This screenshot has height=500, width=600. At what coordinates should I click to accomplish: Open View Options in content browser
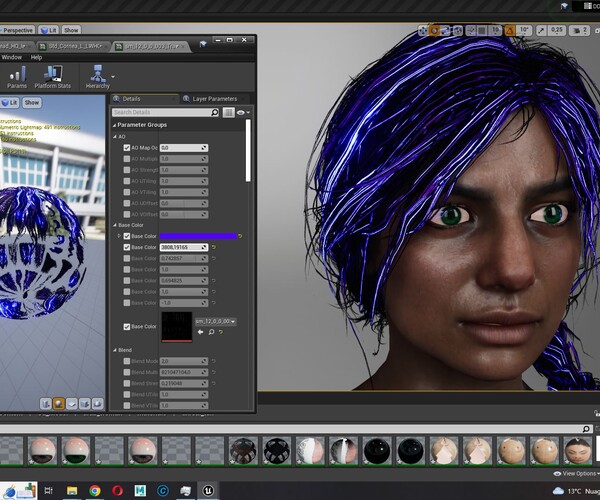pyautogui.click(x=577, y=474)
